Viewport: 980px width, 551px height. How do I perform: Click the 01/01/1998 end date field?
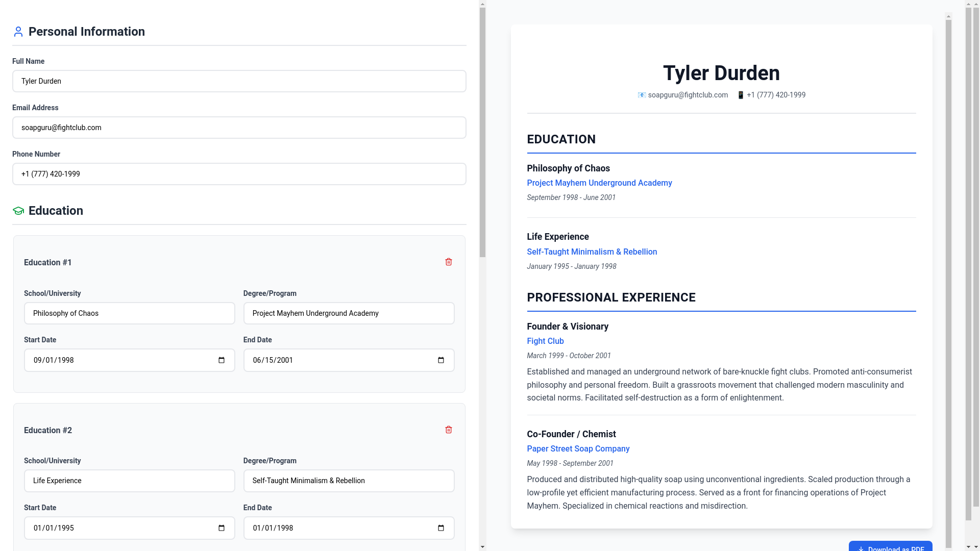point(349,528)
